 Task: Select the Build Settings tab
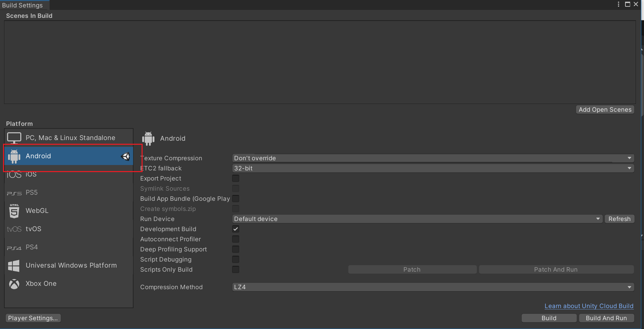24,5
